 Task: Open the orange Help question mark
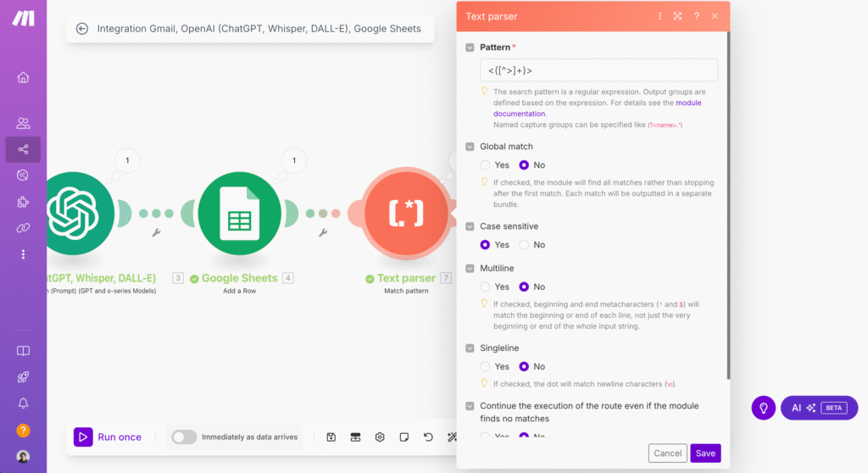pos(23,431)
